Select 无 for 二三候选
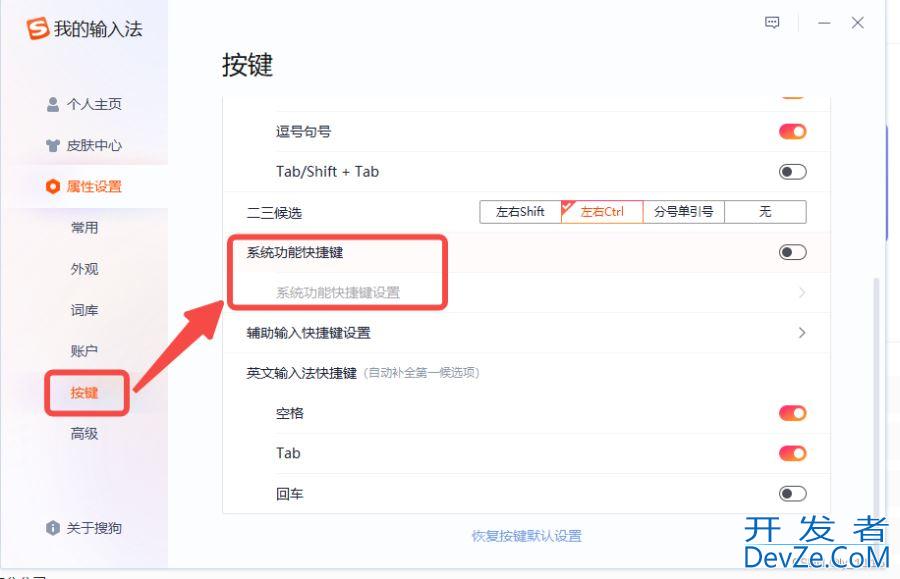900x579 pixels. pyautogui.click(x=765, y=212)
